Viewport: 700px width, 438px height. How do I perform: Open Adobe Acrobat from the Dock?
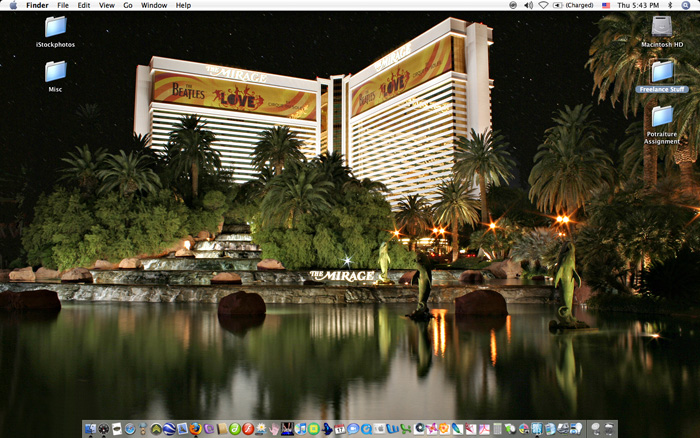pyautogui.click(x=484, y=429)
